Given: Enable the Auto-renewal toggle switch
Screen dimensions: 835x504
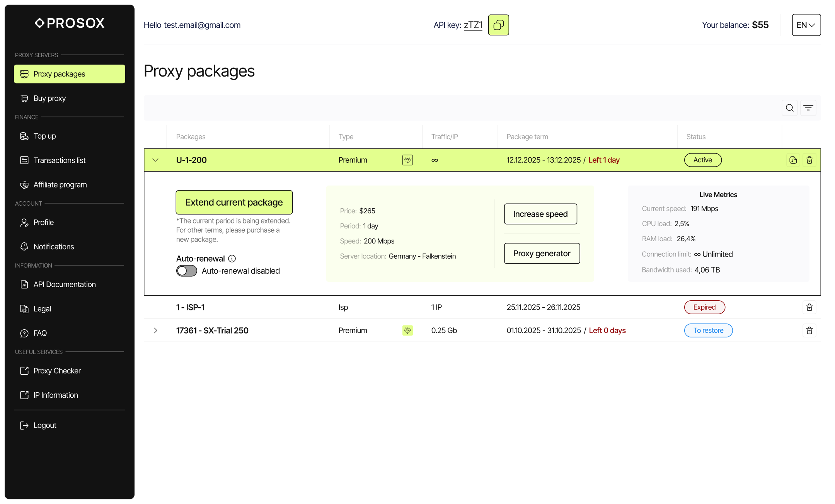Looking at the screenshot, I should click(186, 271).
